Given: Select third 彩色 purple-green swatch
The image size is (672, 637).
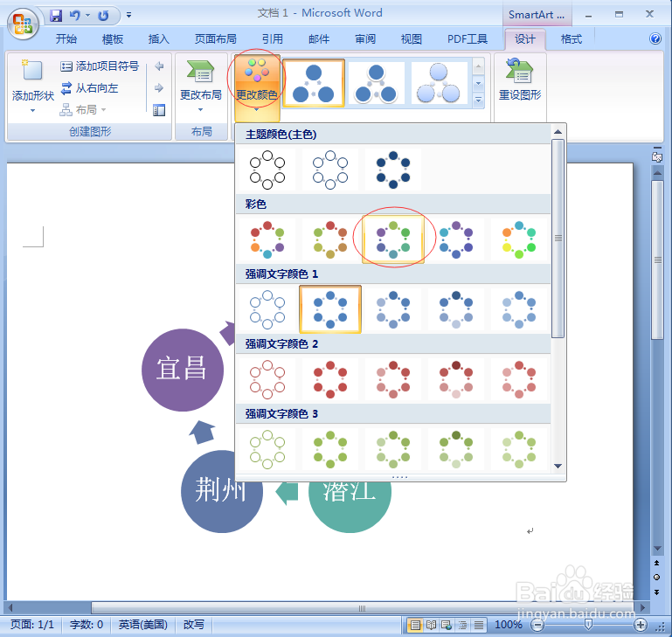Looking at the screenshot, I should [393, 239].
